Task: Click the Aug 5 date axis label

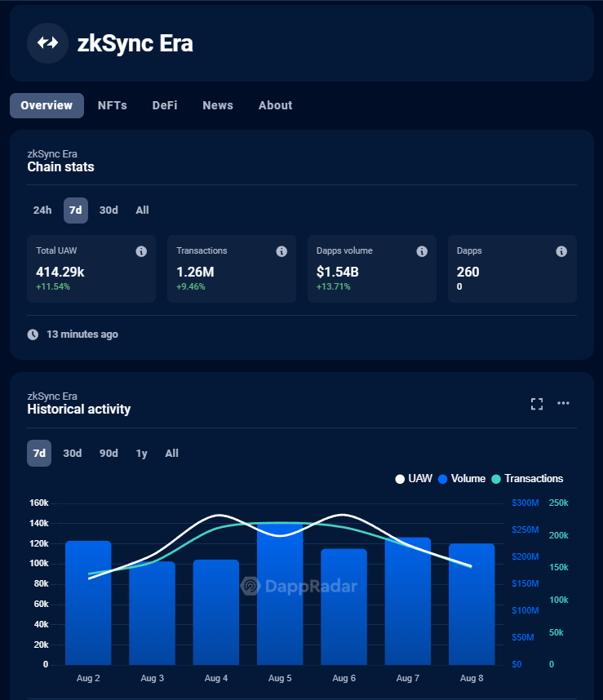Action: [x=280, y=678]
